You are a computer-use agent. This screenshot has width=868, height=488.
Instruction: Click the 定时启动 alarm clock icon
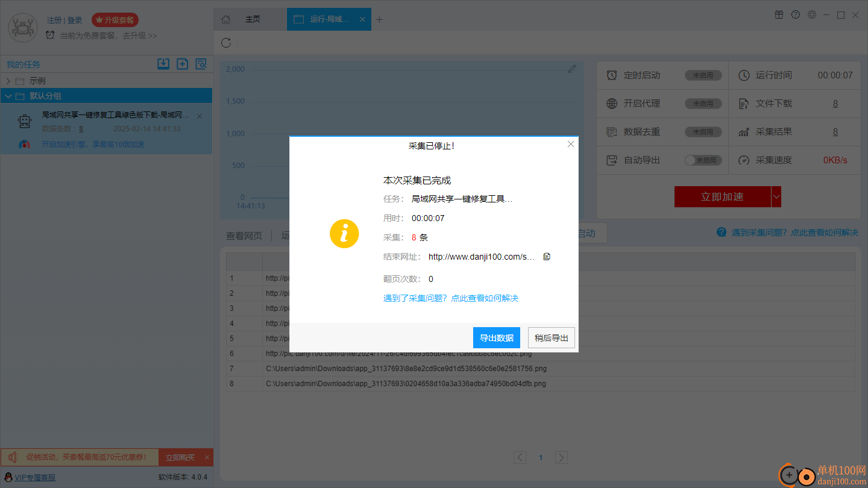pos(612,75)
